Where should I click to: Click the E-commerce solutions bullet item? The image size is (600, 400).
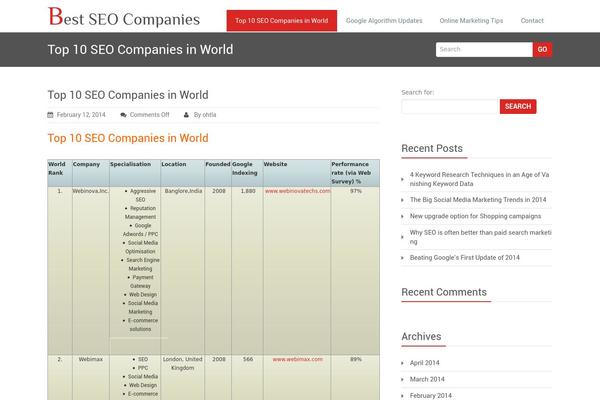click(x=140, y=325)
